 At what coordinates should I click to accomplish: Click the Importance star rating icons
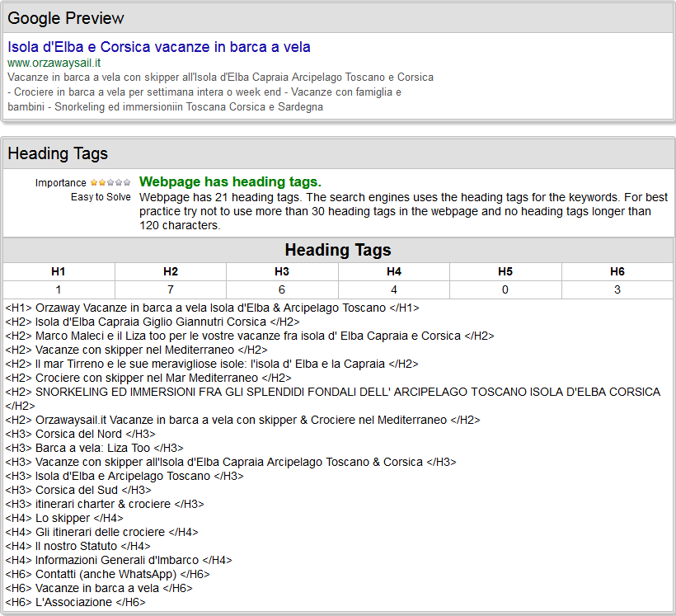pyautogui.click(x=110, y=182)
